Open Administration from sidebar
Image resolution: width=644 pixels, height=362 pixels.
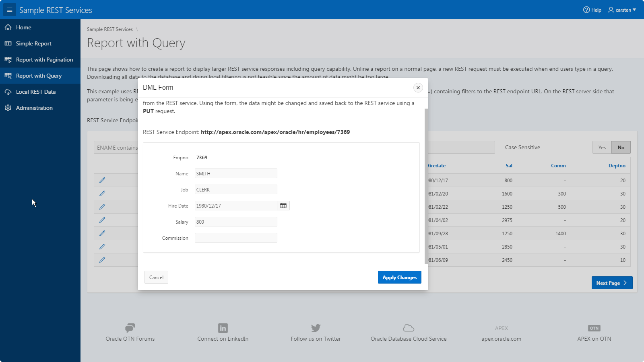[34, 108]
